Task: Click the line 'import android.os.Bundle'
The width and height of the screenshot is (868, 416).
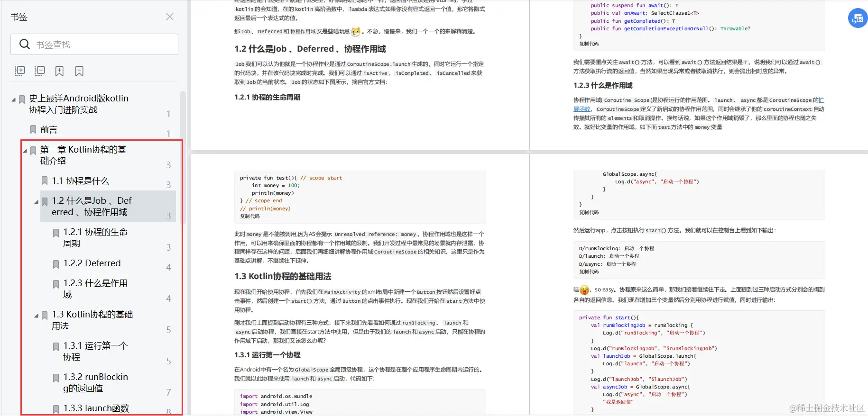Action: click(x=276, y=396)
